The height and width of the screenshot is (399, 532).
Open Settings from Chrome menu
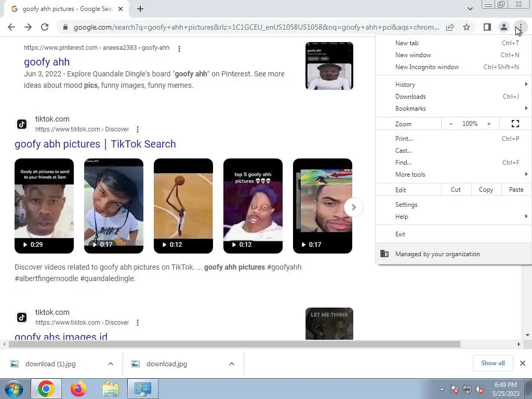[x=454, y=205]
